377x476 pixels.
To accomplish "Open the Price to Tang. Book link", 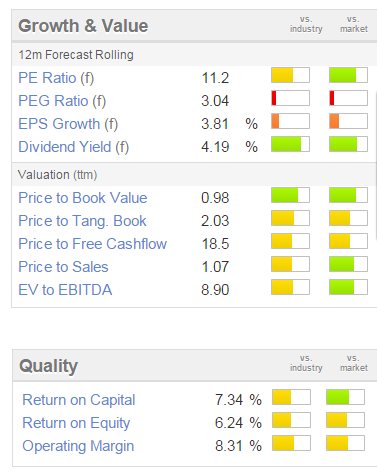I will 82,221.
